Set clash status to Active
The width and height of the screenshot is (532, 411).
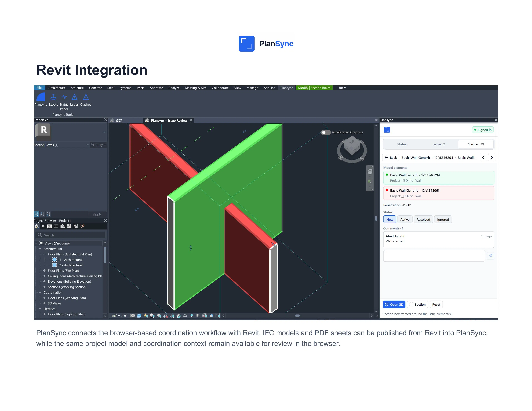405,219
